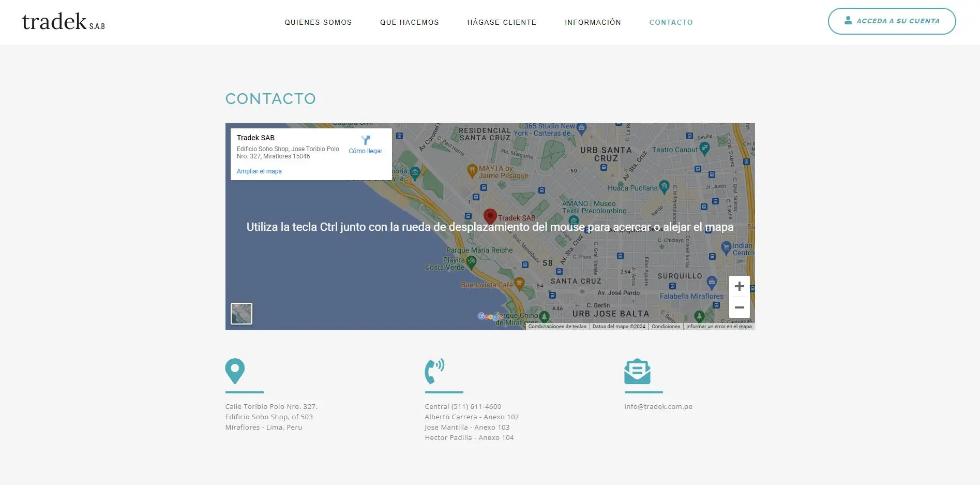Click the Playita Costa Verde marker
Screen dimensions: 980x485
[x=471, y=262]
